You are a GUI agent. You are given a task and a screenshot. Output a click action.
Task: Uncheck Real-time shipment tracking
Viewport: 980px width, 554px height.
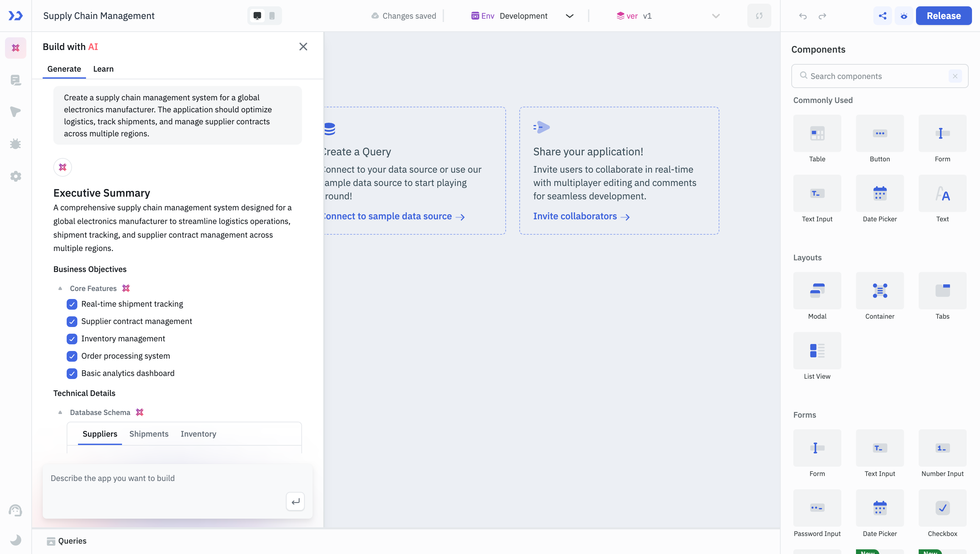pos(72,304)
